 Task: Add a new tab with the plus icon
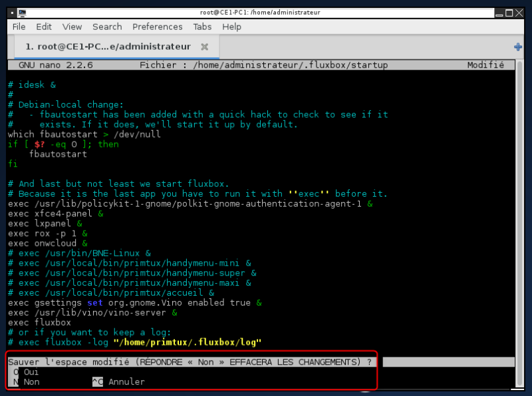(x=518, y=47)
